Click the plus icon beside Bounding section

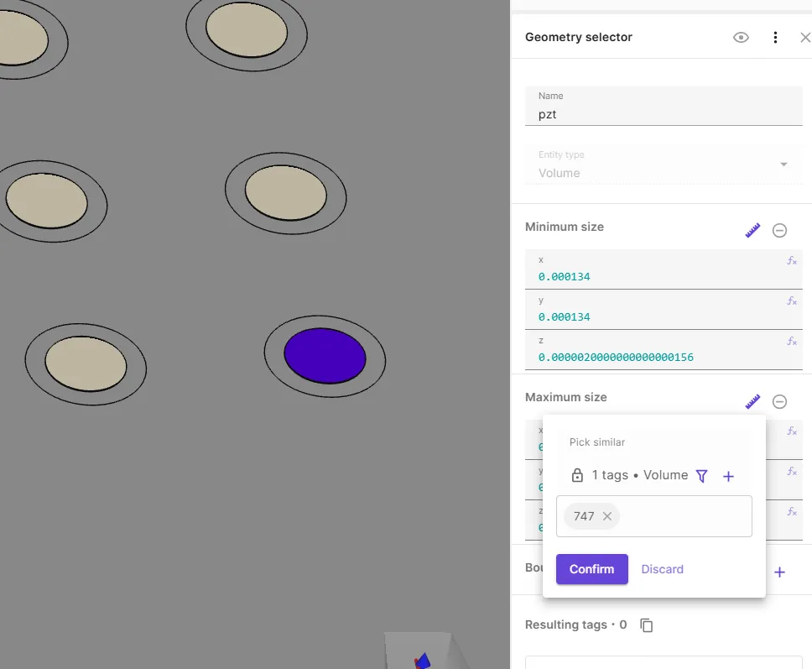(779, 572)
